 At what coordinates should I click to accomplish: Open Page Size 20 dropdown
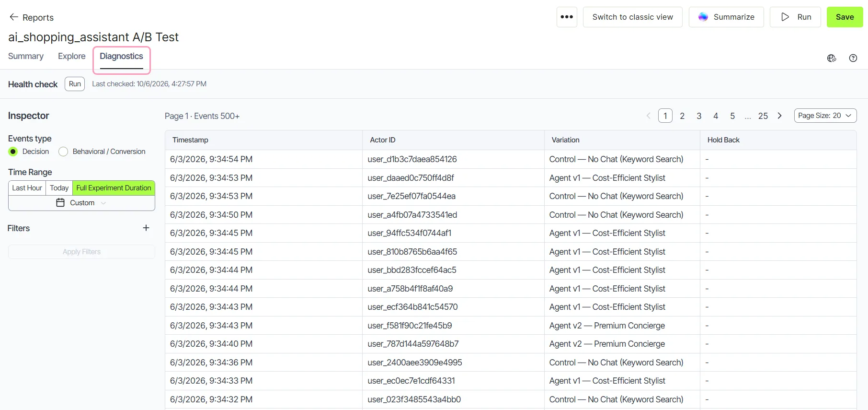(825, 116)
